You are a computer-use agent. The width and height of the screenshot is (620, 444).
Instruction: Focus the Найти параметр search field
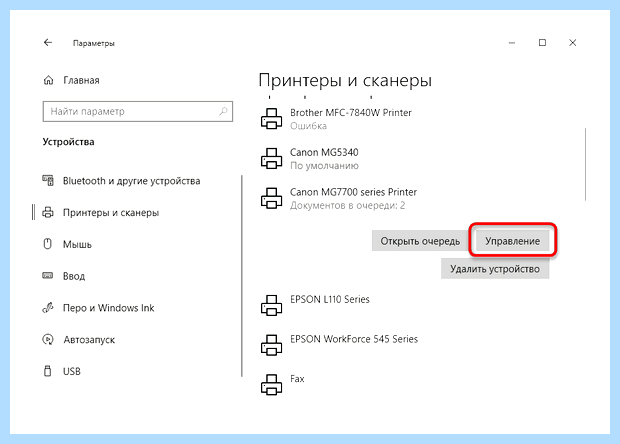(x=138, y=111)
